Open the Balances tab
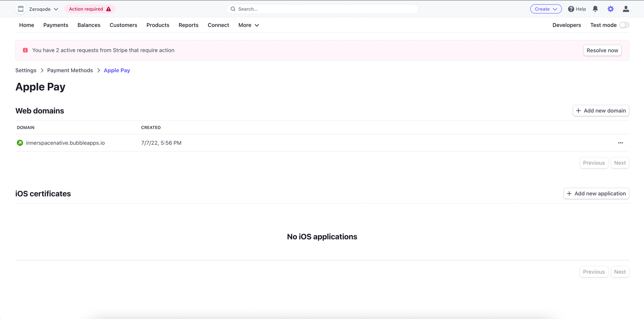 (x=89, y=25)
